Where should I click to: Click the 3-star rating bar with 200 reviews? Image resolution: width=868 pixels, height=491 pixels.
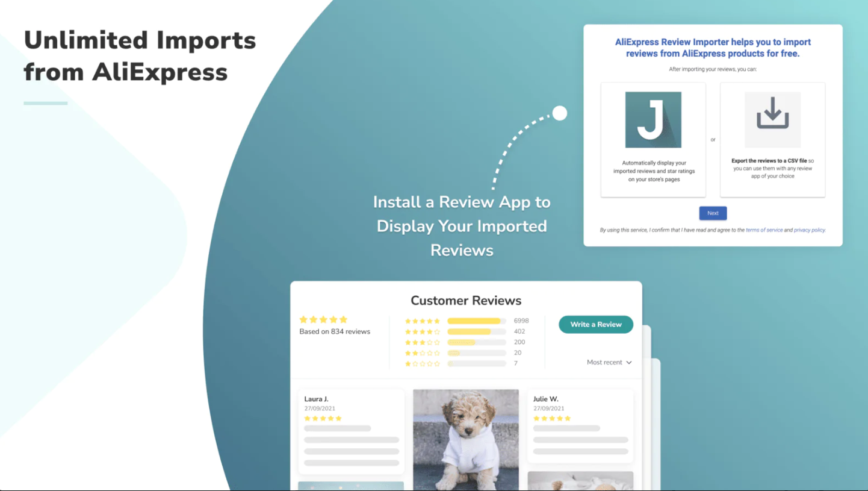click(x=477, y=342)
